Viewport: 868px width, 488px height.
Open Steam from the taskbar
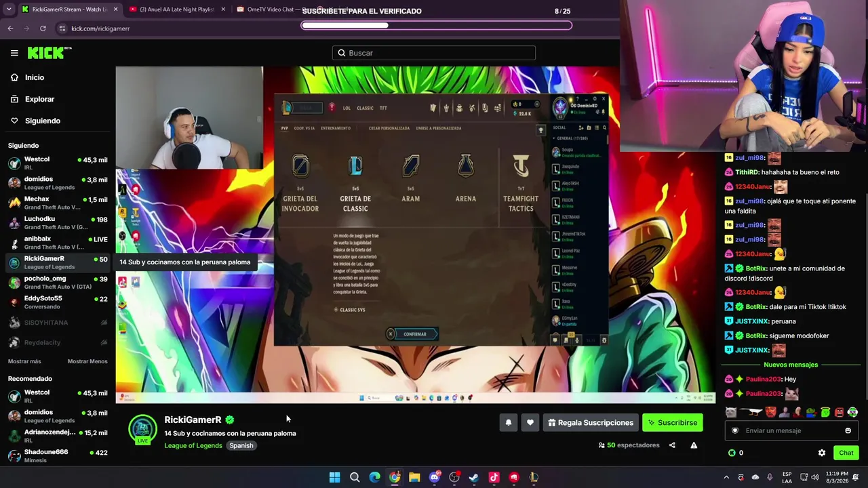[x=474, y=477]
